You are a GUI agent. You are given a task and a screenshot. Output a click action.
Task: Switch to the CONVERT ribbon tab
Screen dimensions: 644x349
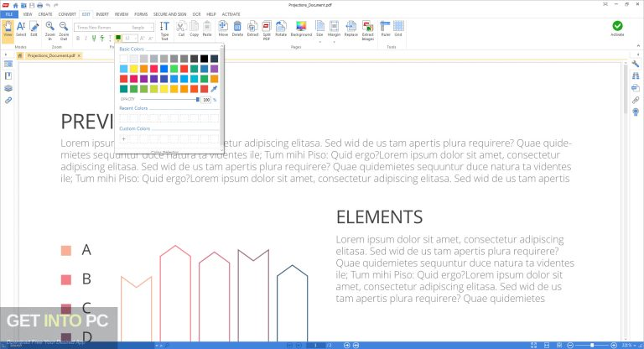point(67,14)
